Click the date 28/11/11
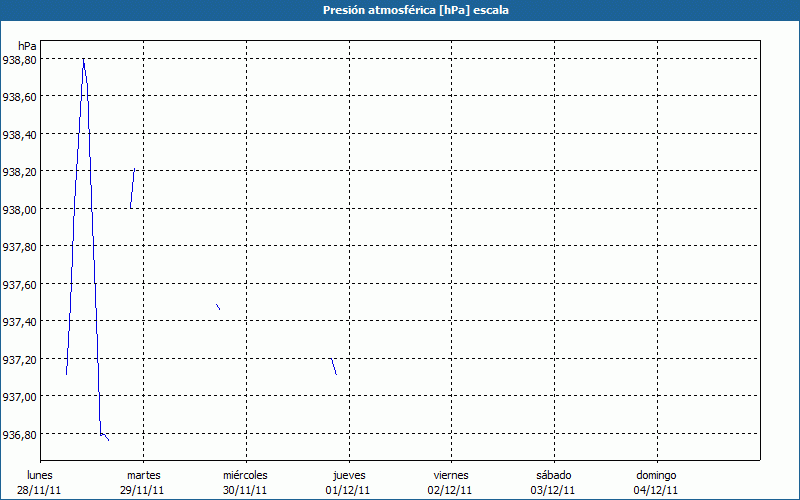 coord(39,490)
